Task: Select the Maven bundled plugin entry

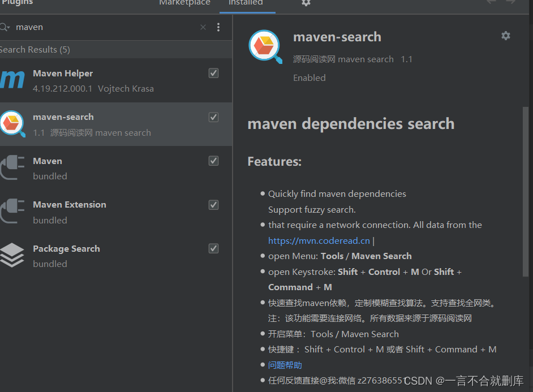Action: pyautogui.click(x=116, y=168)
